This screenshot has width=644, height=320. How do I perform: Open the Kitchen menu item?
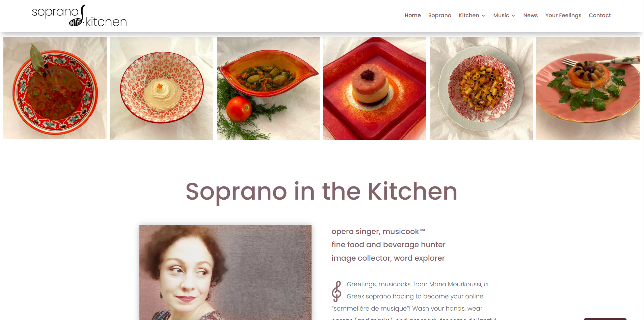(468, 16)
